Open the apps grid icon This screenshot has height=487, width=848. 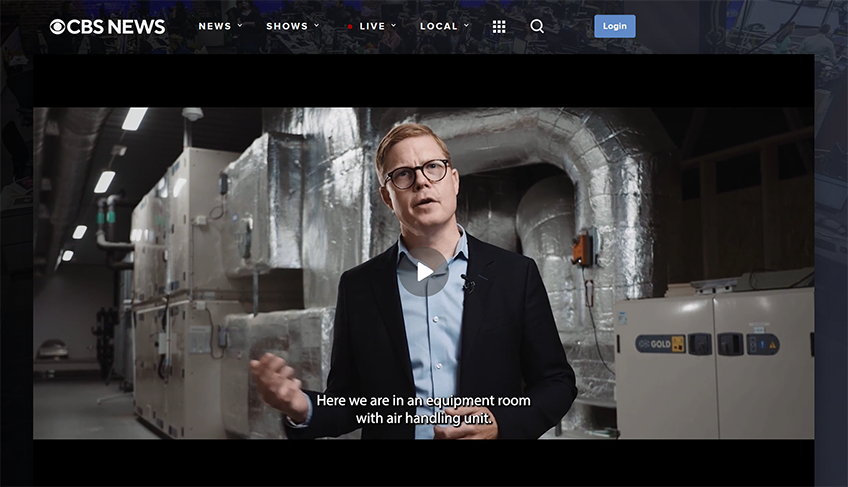click(499, 27)
